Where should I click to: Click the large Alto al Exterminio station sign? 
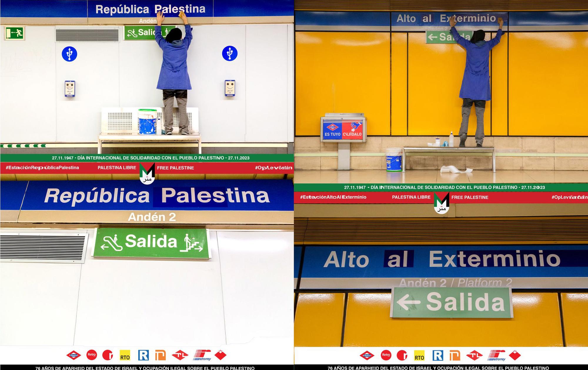coord(442,259)
